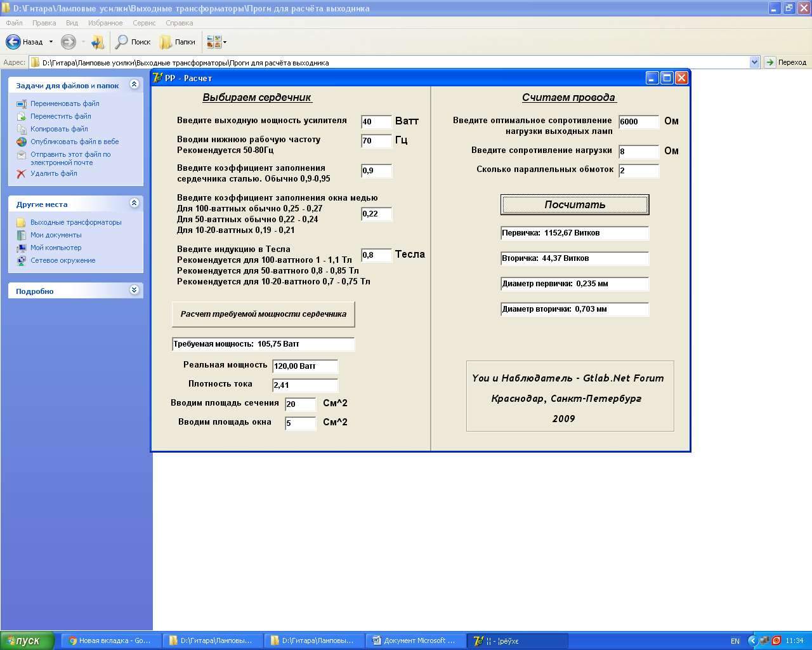Open the address bar dropdown arrow

coord(754,62)
